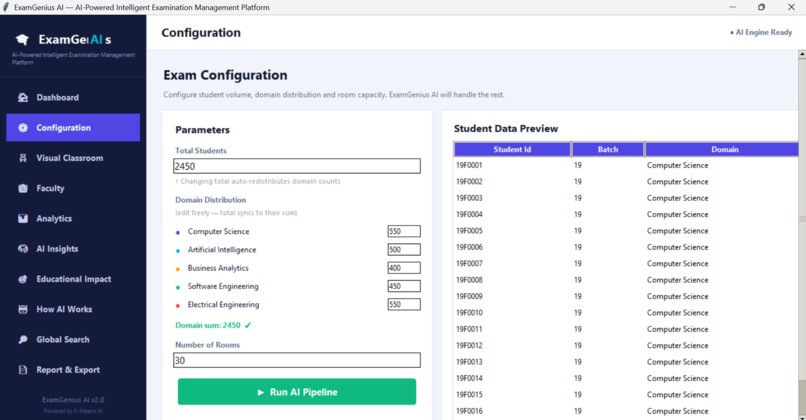Click the Parameters panel heading
Screen dimensions: 806x420
(x=203, y=130)
